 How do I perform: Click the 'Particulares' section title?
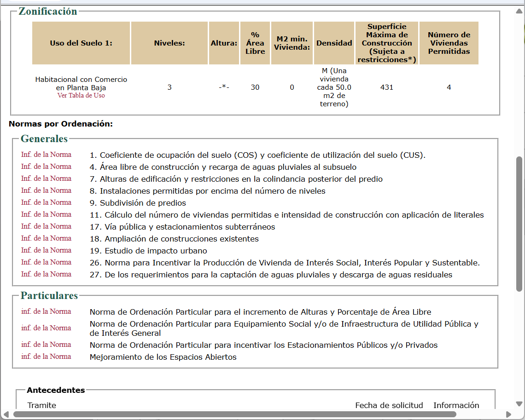[x=49, y=295]
